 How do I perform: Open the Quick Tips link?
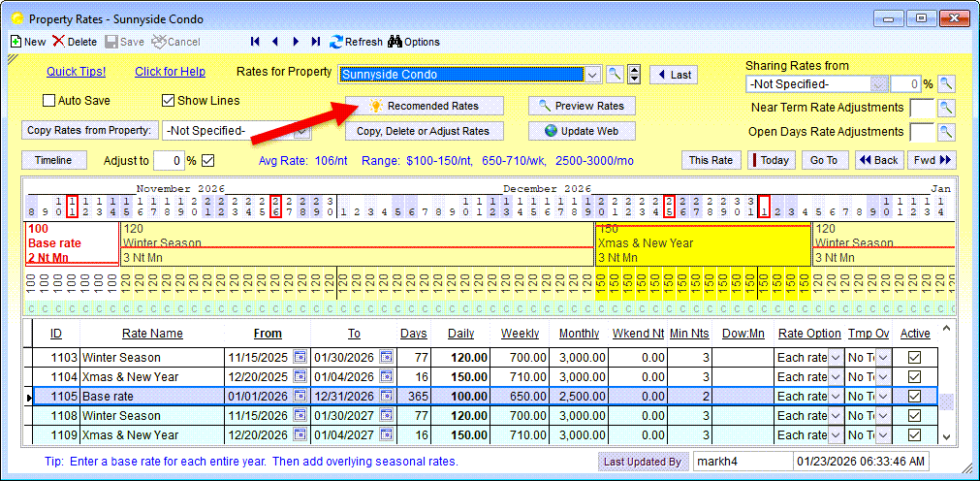click(76, 72)
